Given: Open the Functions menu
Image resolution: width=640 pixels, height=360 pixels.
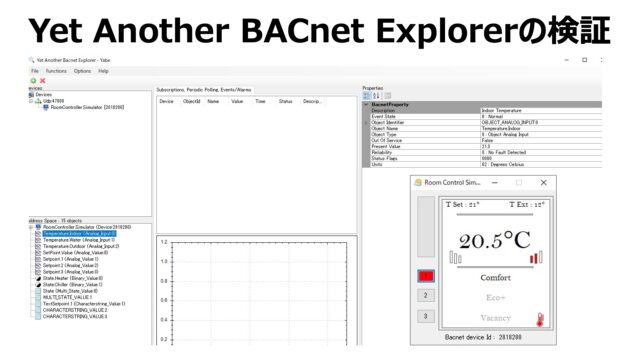Looking at the screenshot, I should pos(56,71).
